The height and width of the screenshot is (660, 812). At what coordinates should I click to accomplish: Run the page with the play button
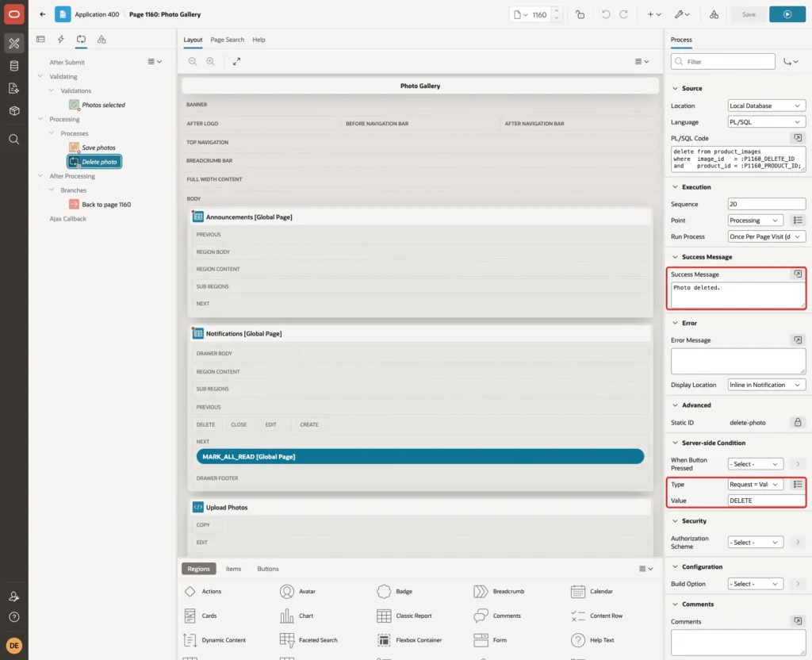pyautogui.click(x=787, y=14)
